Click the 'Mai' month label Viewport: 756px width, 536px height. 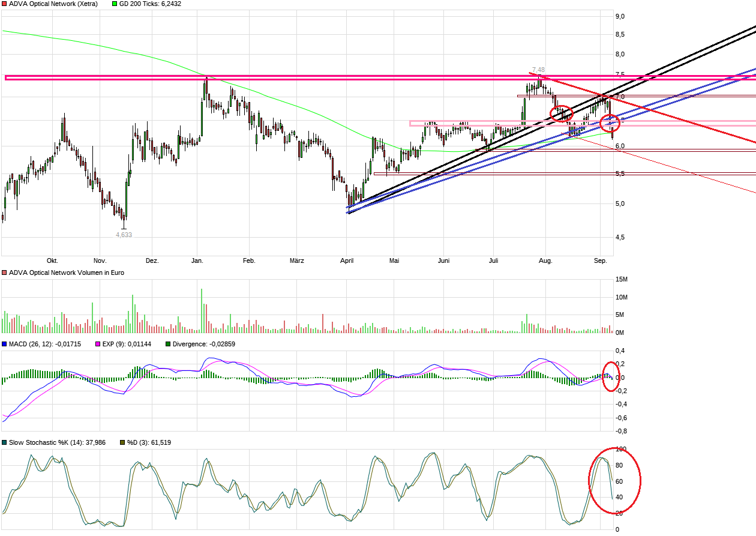[394, 260]
